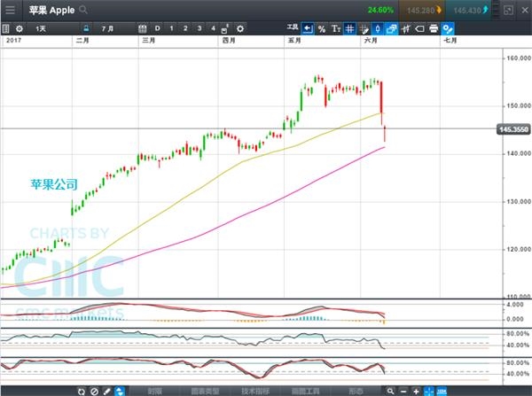Click the 苹果公司 chart annotation text
Image resolution: width=532 pixels, height=396 pixels.
click(54, 184)
